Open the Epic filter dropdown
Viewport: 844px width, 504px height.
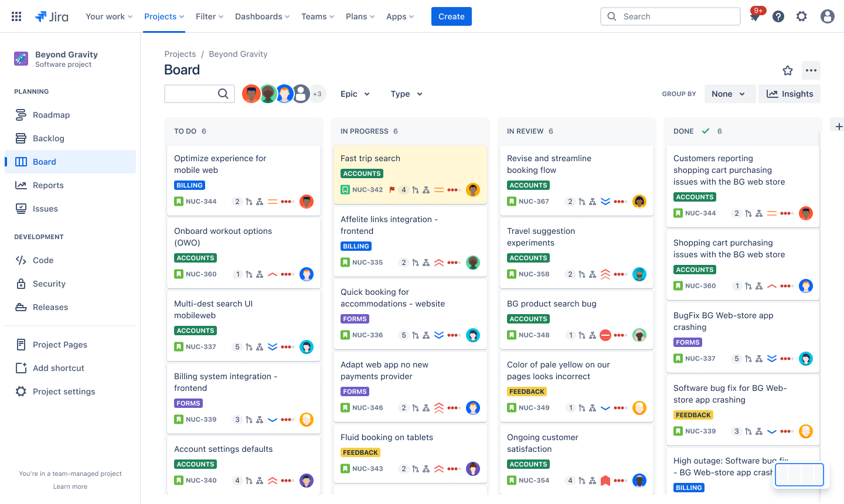click(x=355, y=94)
